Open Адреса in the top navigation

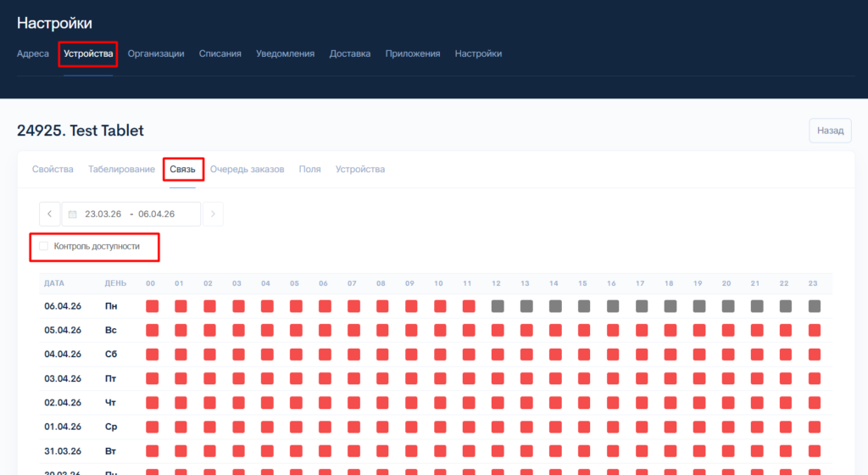pos(33,53)
